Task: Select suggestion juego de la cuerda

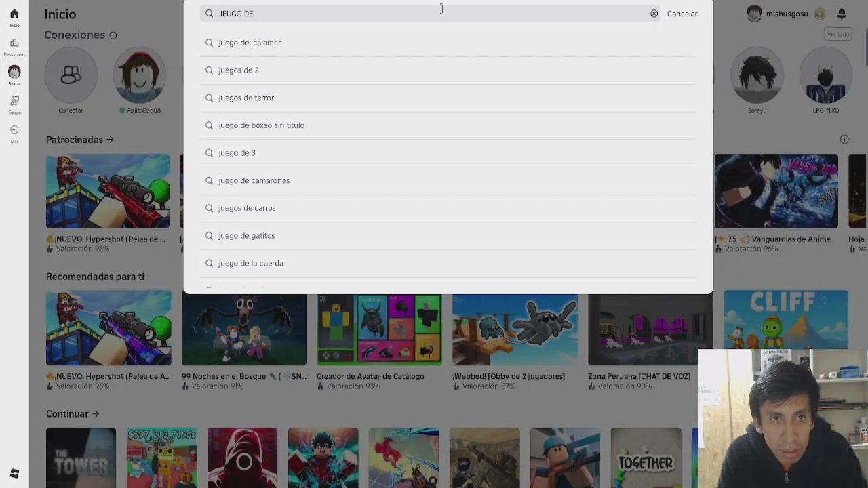Action: pyautogui.click(x=448, y=263)
